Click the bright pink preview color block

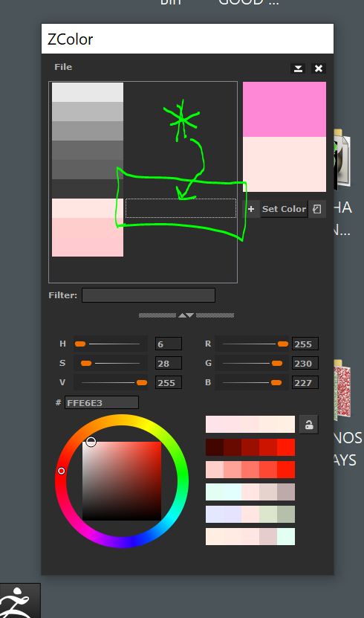[x=284, y=109]
